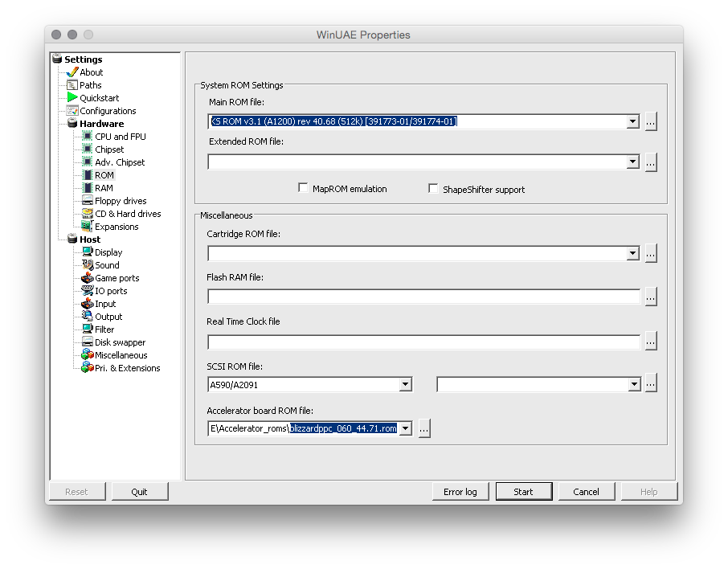728x569 pixels.
Task: Click the green Quickstart arrow icon
Action: pyautogui.click(x=72, y=97)
